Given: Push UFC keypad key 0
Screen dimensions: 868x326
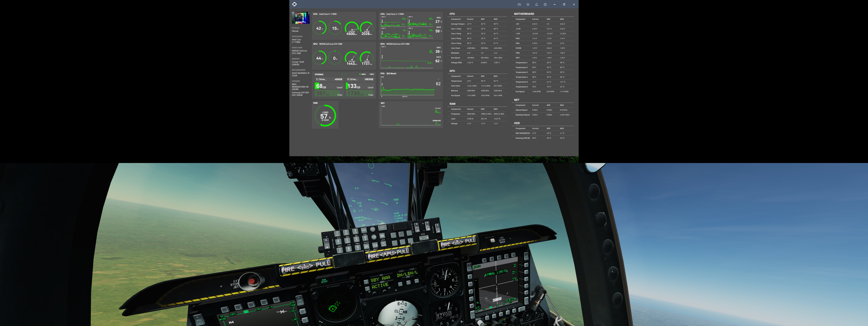Looking at the screenshot, I should [365, 238].
